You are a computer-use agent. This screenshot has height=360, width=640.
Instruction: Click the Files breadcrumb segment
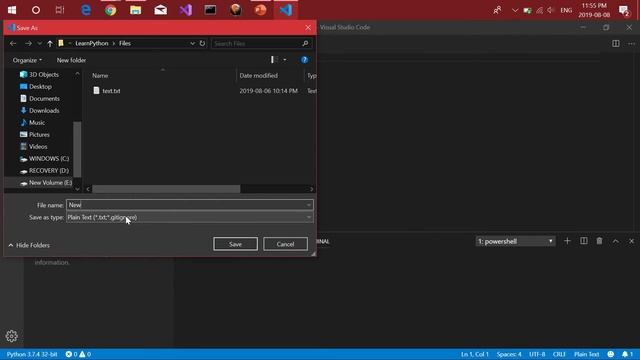tap(125, 43)
